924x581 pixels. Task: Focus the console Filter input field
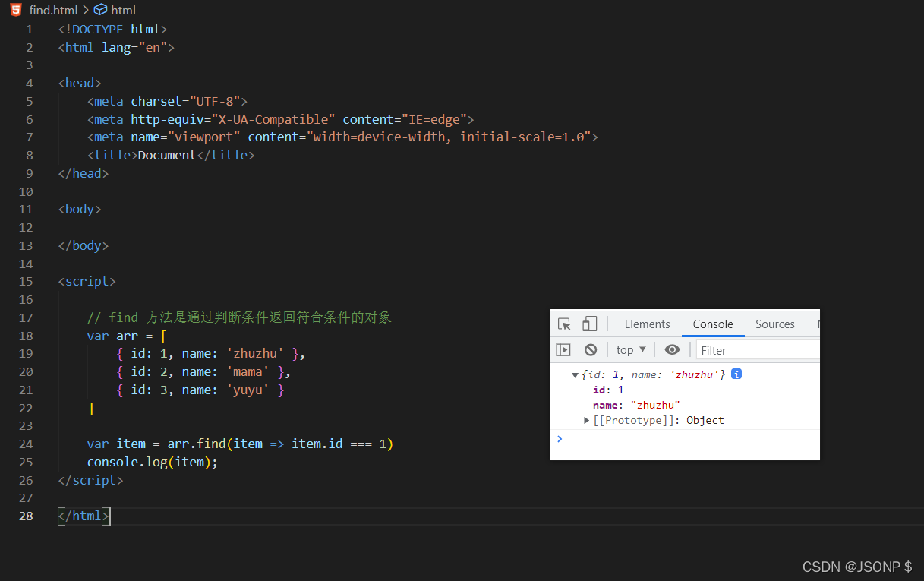tap(758, 350)
